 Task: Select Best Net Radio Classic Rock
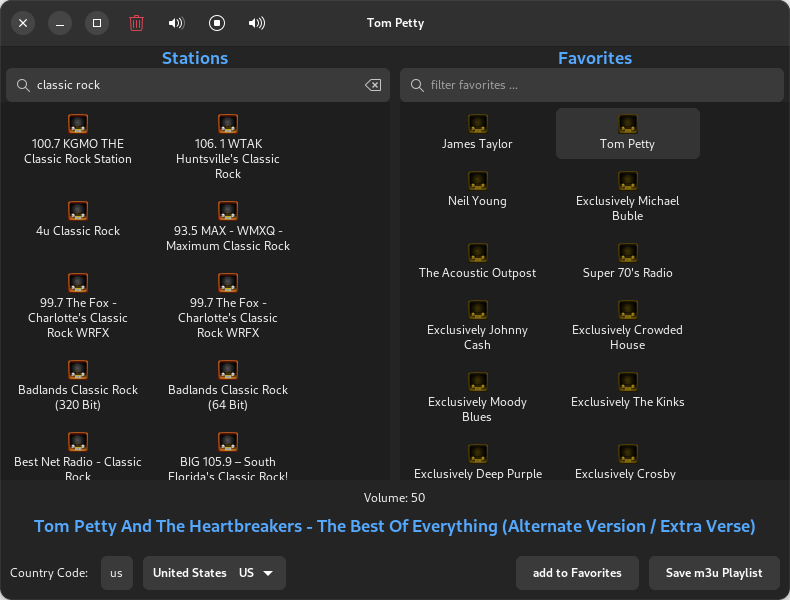tap(78, 456)
